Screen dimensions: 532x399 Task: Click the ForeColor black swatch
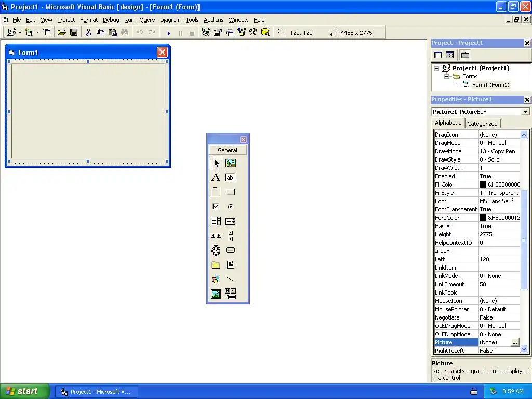click(483, 218)
